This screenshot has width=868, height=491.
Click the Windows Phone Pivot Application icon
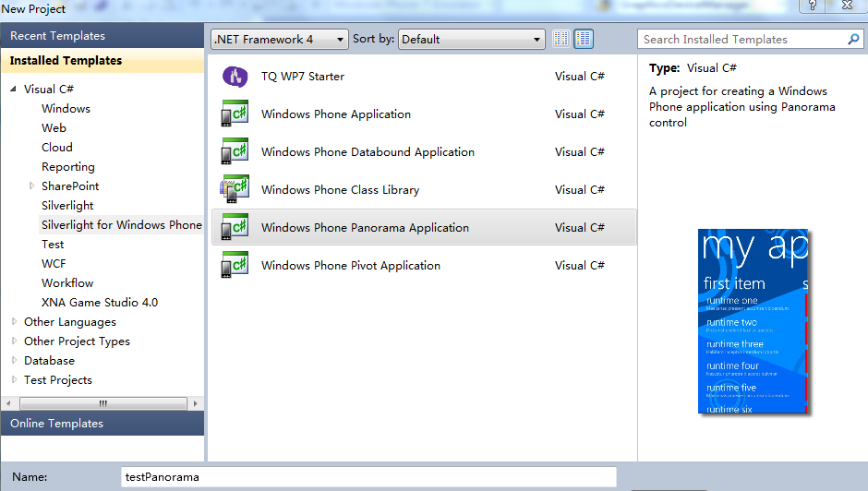pos(235,265)
